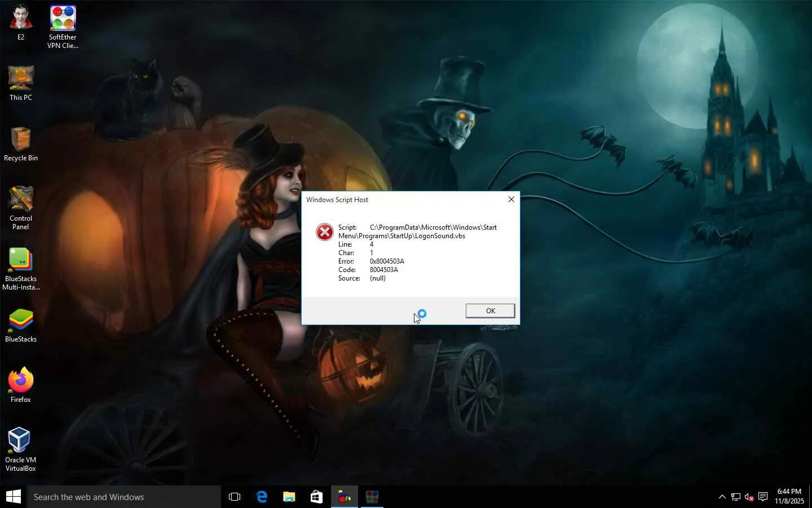The width and height of the screenshot is (812, 508).
Task: Click the Code value 8004503A
Action: pyautogui.click(x=384, y=270)
